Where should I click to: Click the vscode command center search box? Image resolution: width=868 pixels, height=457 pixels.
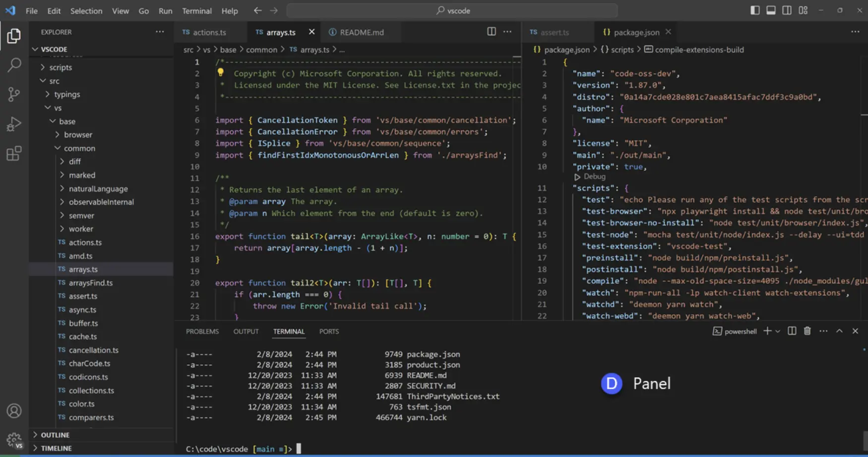point(452,10)
